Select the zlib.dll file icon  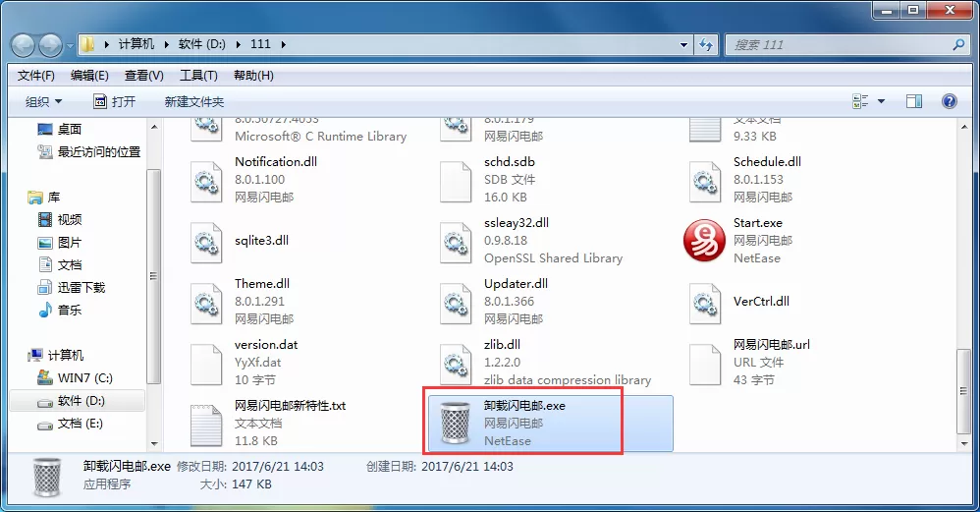pos(456,364)
